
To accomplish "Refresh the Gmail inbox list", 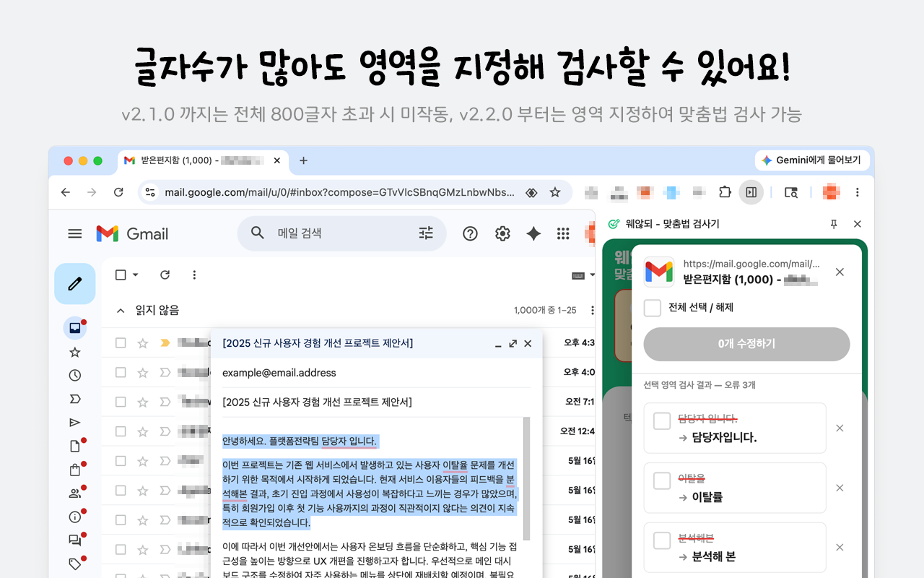I will click(x=165, y=275).
